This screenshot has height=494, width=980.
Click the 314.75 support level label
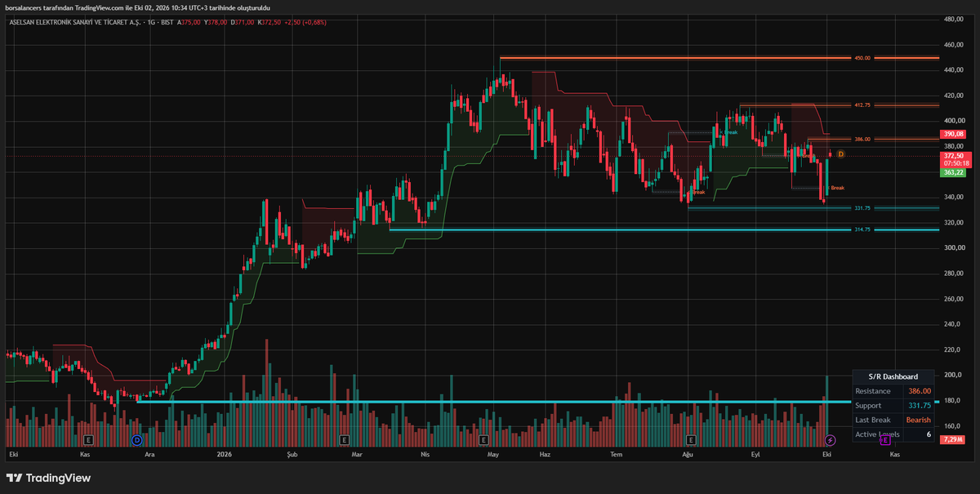[862, 229]
